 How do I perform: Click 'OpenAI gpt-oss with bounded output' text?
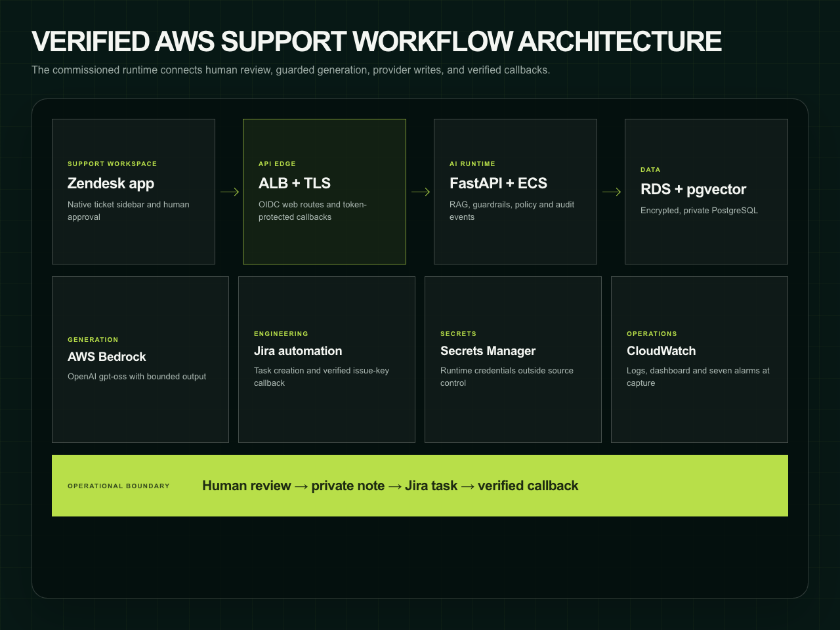[x=136, y=377]
